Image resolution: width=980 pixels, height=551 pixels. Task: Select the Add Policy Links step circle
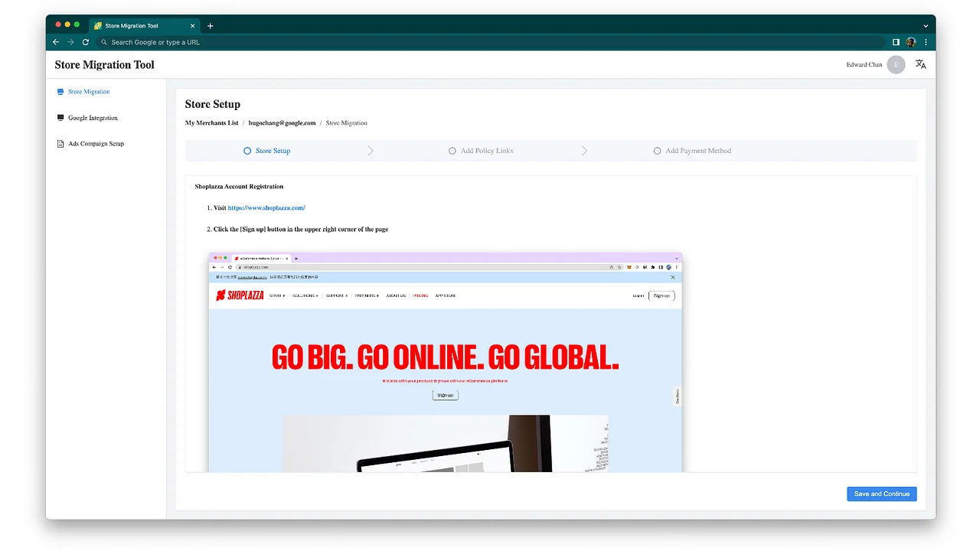pyautogui.click(x=452, y=151)
